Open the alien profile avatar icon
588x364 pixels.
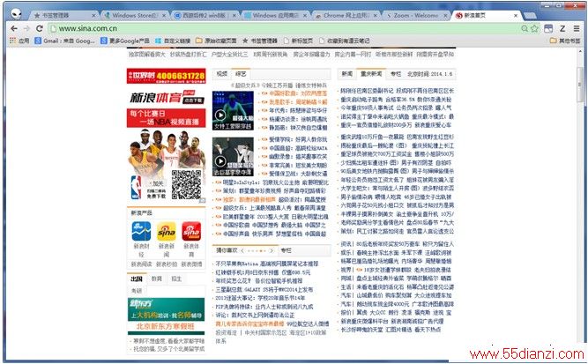coord(16,14)
